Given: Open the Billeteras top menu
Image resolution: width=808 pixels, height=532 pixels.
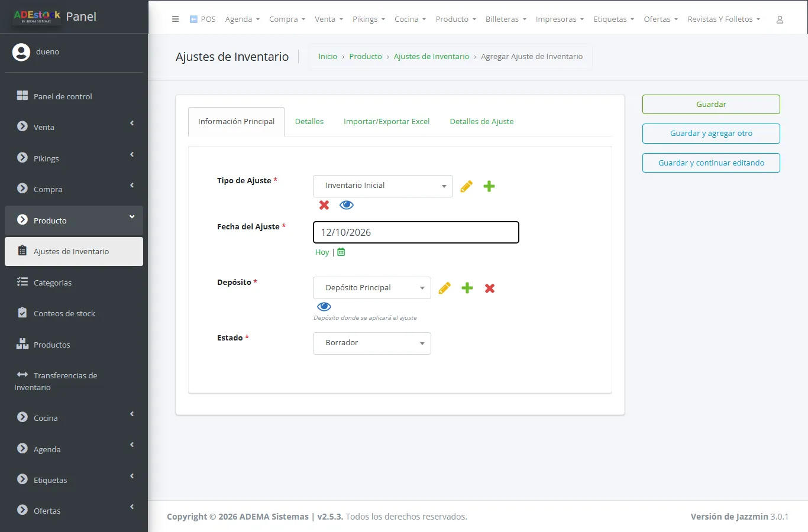Looking at the screenshot, I should (506, 20).
